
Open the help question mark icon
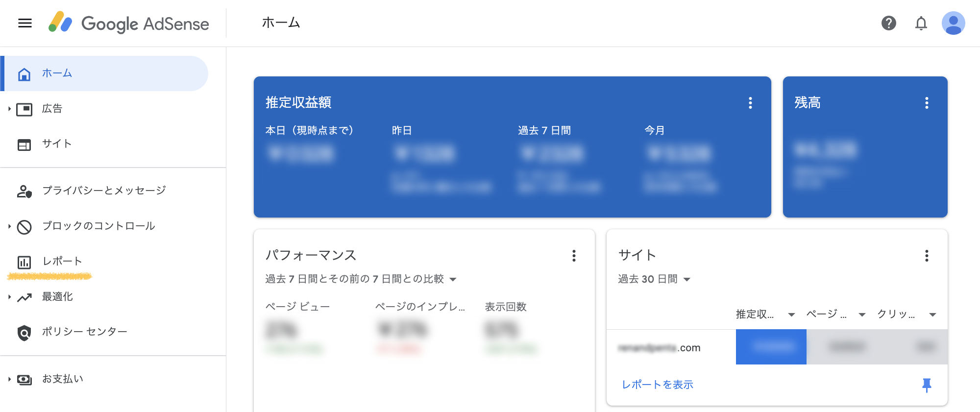888,23
